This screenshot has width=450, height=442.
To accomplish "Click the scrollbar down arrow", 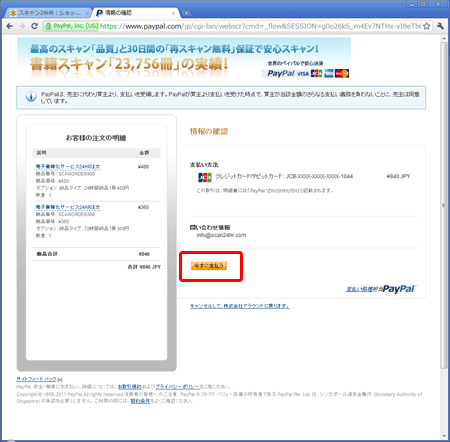I will point(444,436).
